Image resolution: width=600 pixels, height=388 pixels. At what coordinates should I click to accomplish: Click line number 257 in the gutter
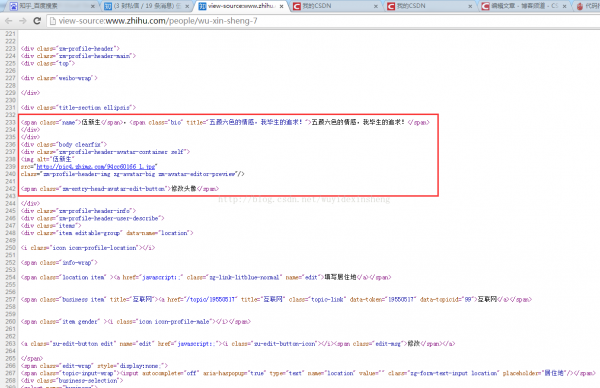pyautogui.click(x=10, y=300)
